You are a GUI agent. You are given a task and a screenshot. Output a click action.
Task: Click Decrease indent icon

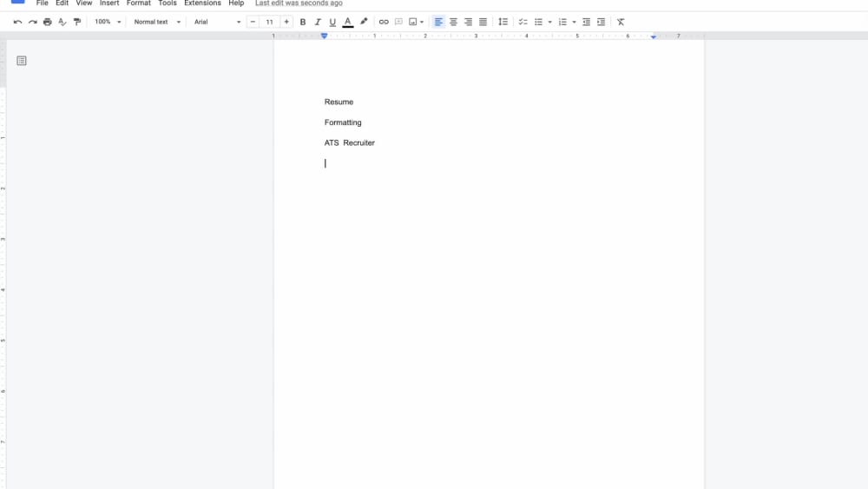click(x=586, y=23)
